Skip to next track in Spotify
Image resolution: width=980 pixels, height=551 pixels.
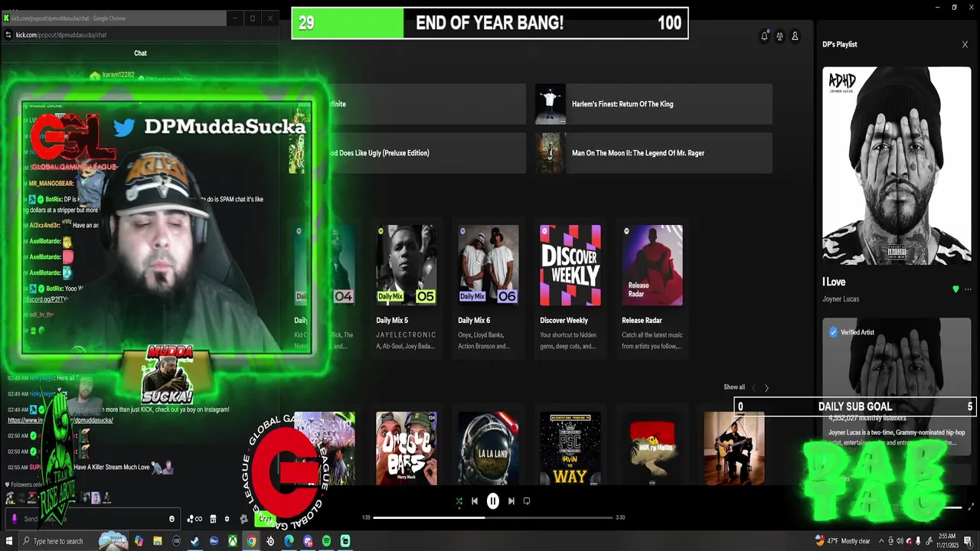click(511, 501)
